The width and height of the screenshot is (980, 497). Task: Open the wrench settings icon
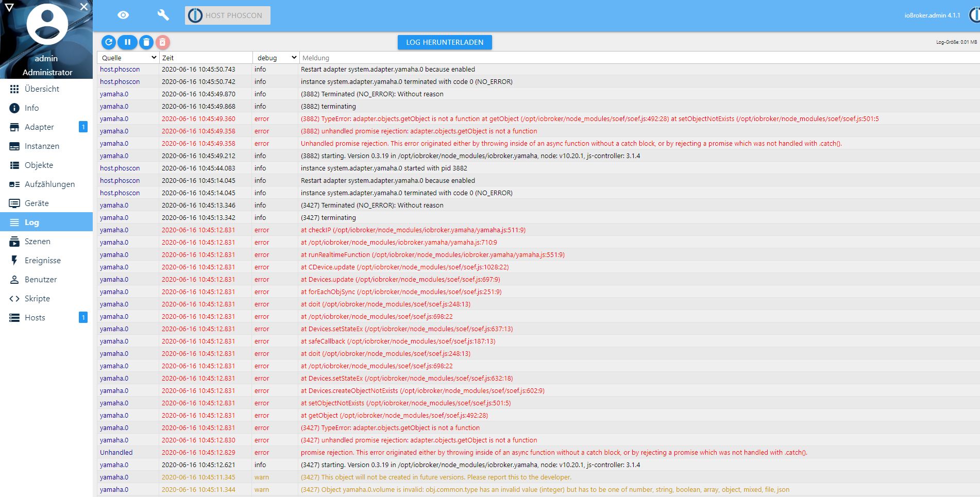[x=163, y=15]
